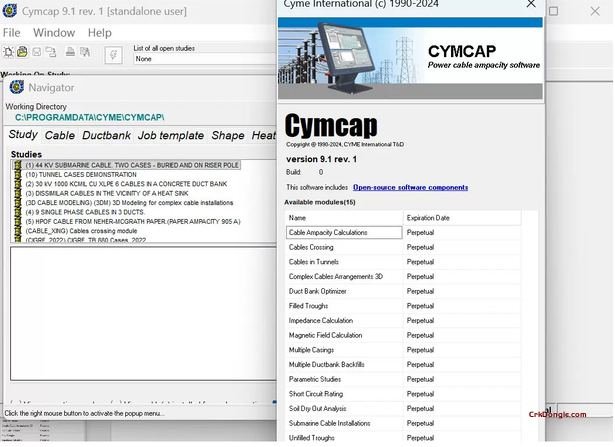Open the Open-source software components link
The image size is (615, 447).
click(x=410, y=187)
